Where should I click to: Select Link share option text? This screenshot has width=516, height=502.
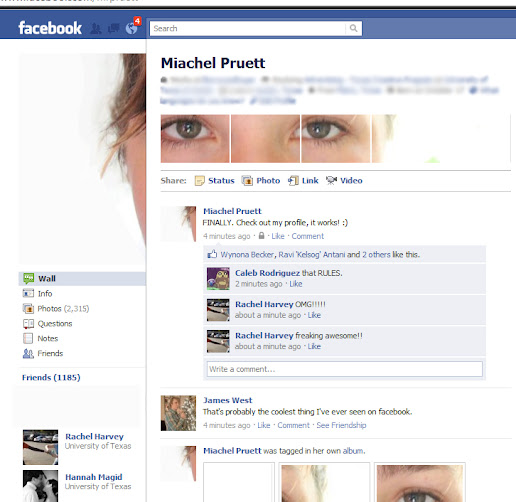click(x=310, y=181)
